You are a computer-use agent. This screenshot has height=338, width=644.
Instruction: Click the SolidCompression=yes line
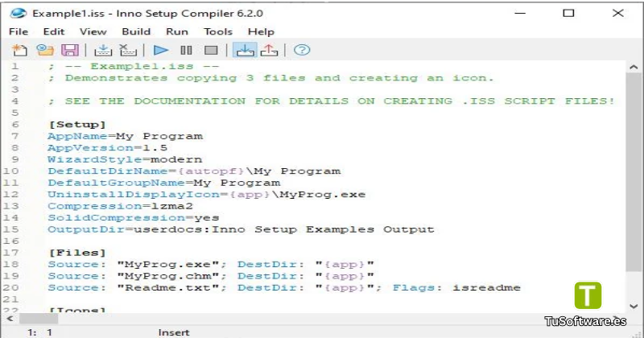(134, 217)
